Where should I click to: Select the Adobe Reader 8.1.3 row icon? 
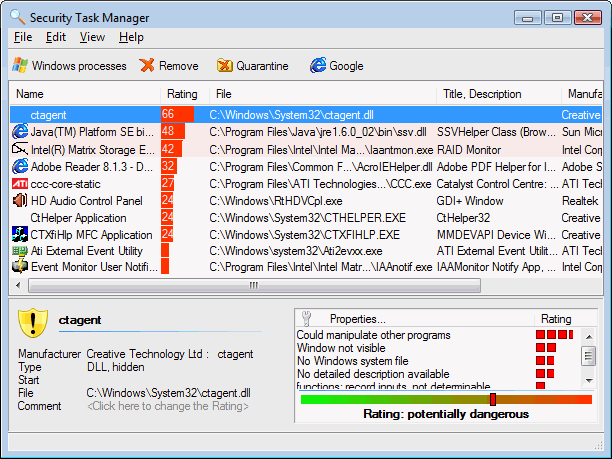click(19, 166)
